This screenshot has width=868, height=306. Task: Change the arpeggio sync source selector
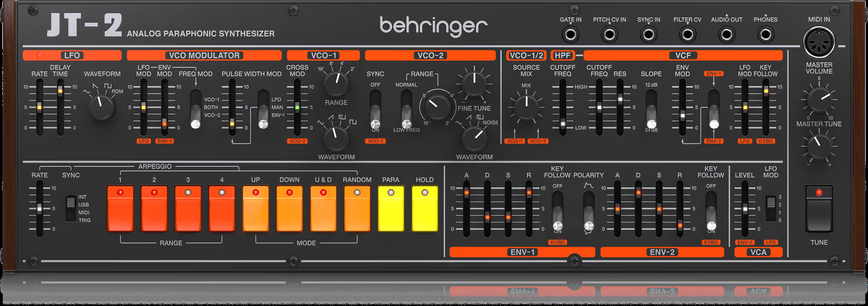[71, 208]
